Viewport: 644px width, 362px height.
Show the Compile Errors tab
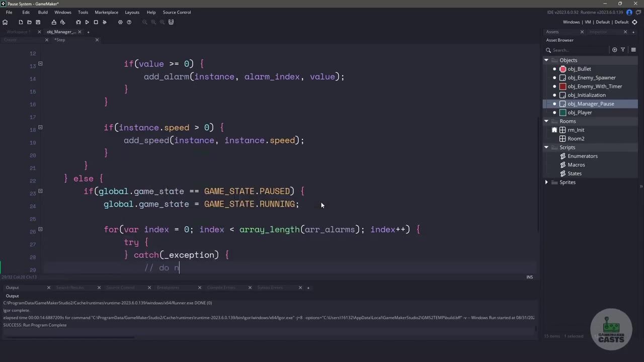pyautogui.click(x=221, y=288)
